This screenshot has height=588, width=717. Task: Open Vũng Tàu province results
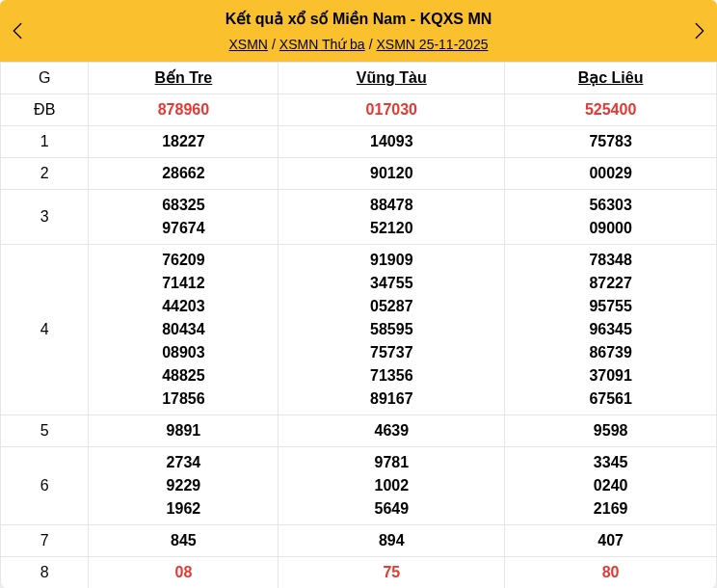391,78
